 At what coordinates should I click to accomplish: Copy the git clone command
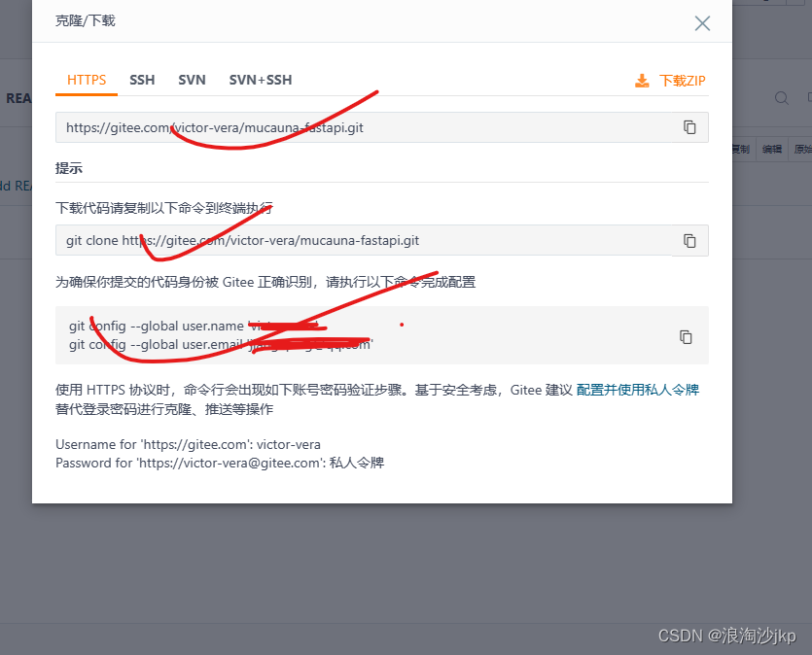(690, 240)
